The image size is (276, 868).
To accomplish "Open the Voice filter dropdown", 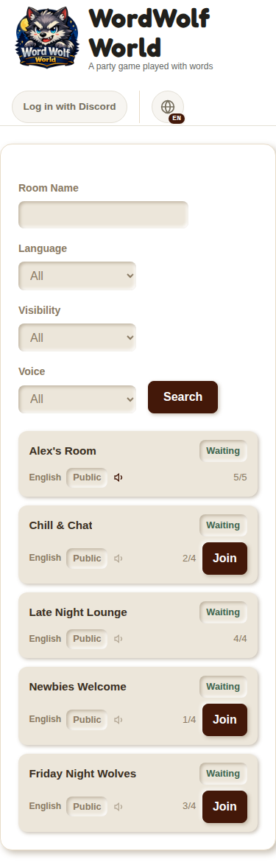I will coord(77,399).
